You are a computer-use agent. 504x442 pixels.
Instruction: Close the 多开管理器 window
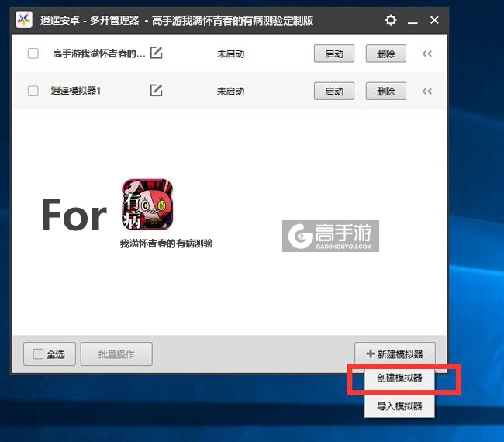click(434, 20)
